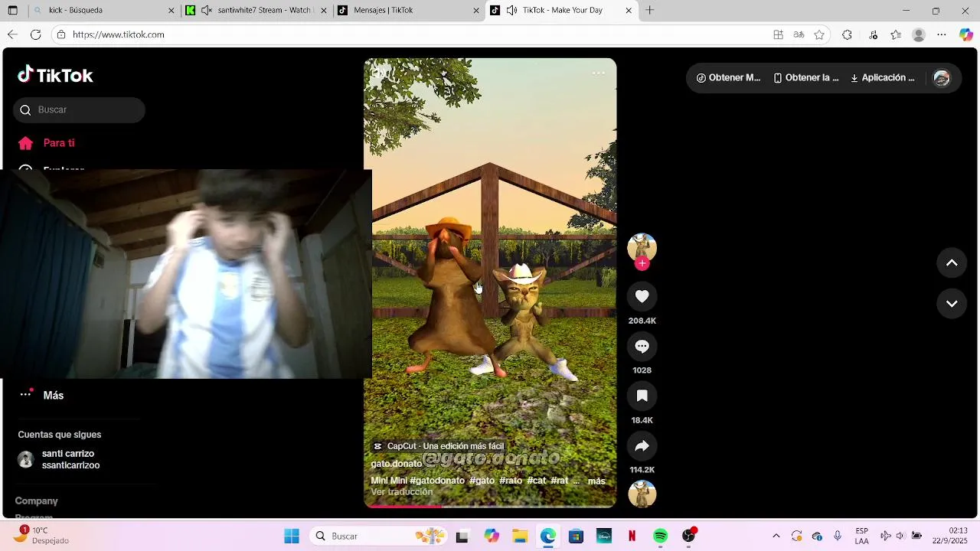Click the #gatodonato hashtag
Image resolution: width=980 pixels, height=551 pixels.
click(437, 481)
